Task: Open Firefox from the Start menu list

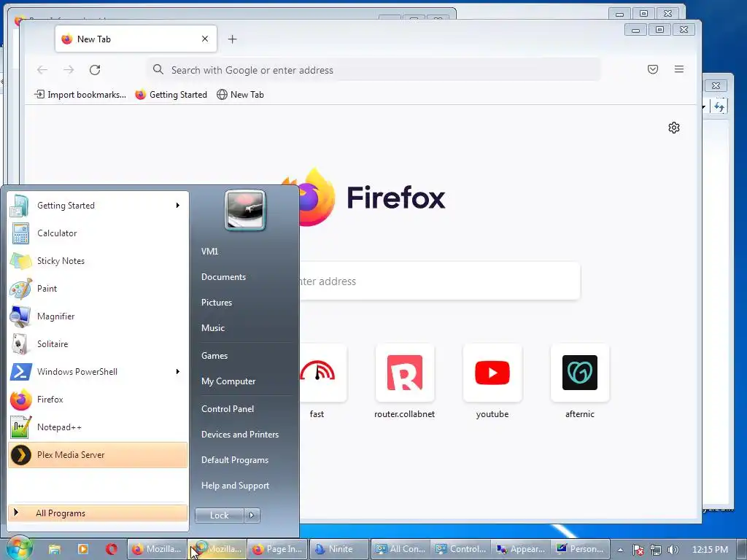Action: 98,400
